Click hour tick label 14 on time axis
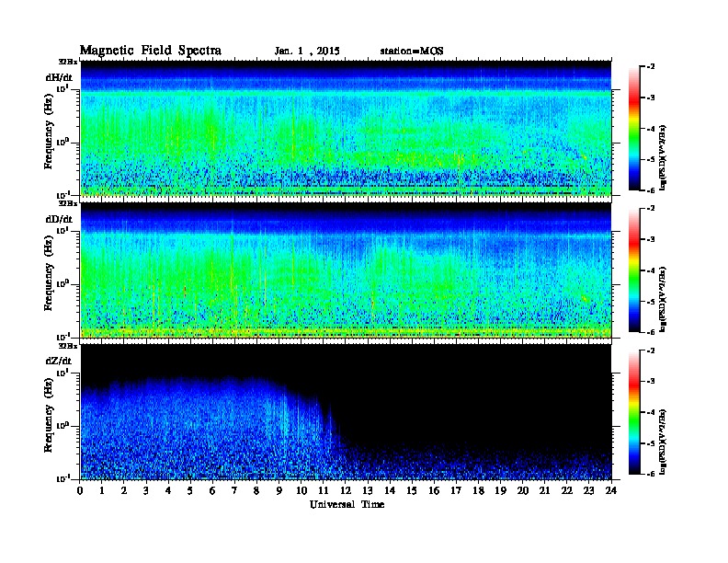 [390, 491]
